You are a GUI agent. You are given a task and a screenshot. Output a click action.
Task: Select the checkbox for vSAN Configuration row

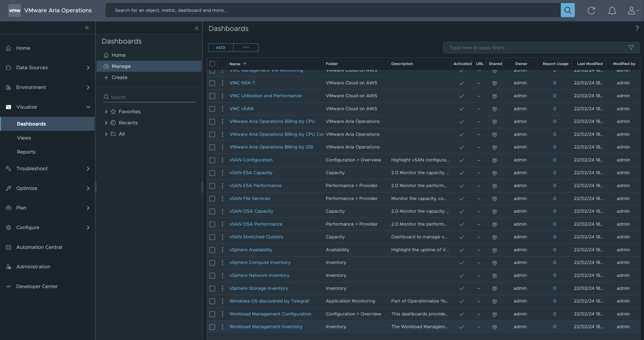(212, 160)
